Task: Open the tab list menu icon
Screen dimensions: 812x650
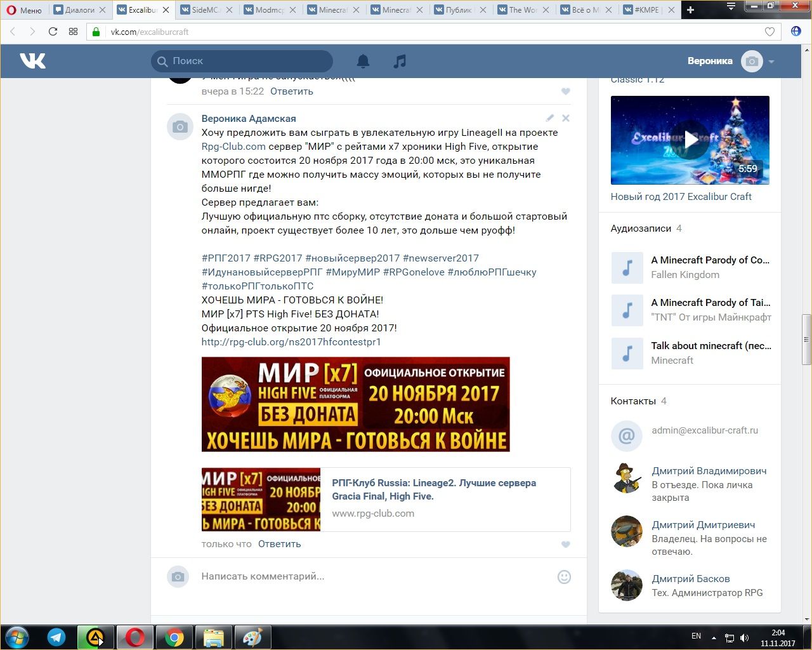Action: tap(731, 6)
